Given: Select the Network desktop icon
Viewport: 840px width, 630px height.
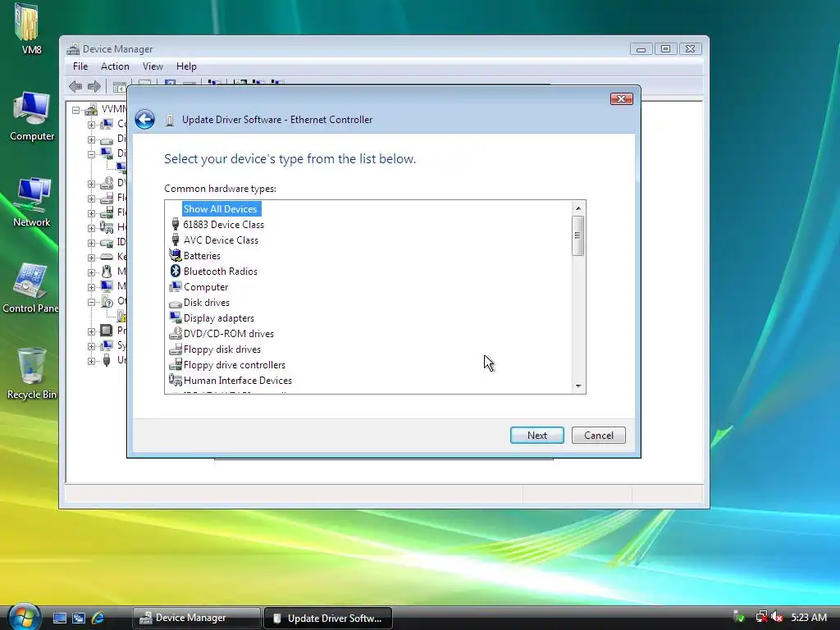Looking at the screenshot, I should [x=32, y=203].
